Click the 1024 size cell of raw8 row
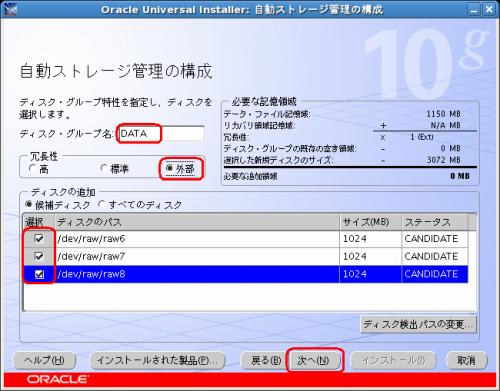The width and height of the screenshot is (500, 391). (370, 274)
